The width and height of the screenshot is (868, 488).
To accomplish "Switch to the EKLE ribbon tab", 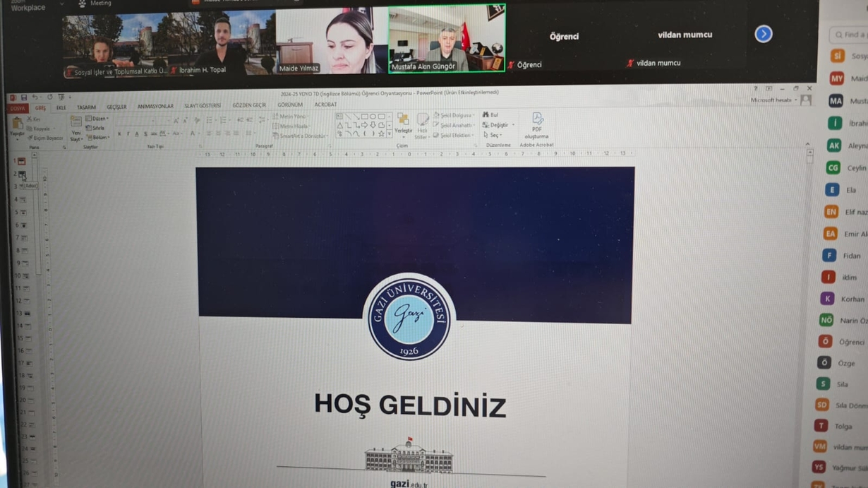I will pyautogui.click(x=61, y=108).
